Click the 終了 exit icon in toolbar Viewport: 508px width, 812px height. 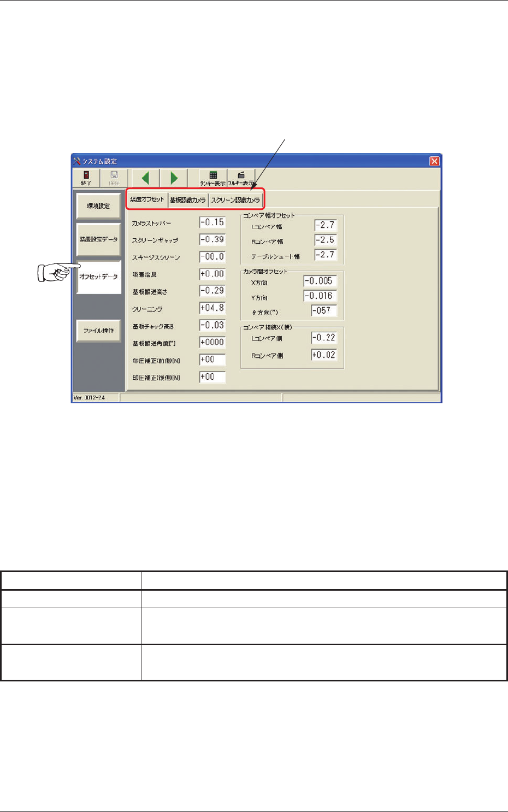pos(86,178)
